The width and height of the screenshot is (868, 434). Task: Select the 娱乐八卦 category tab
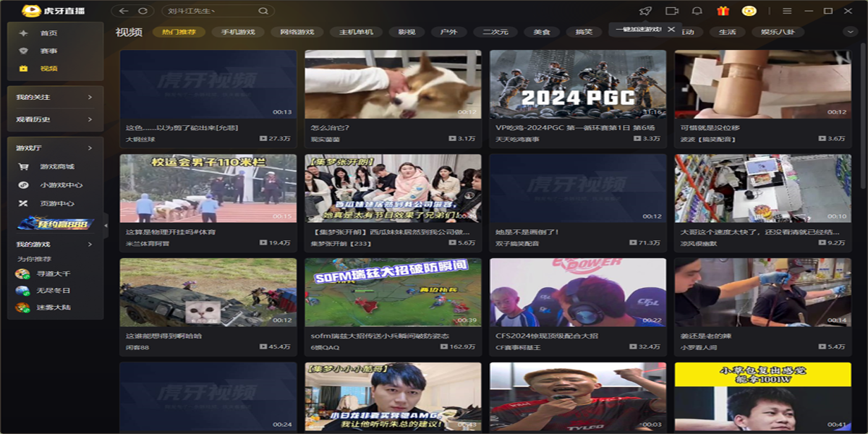[x=777, y=32]
